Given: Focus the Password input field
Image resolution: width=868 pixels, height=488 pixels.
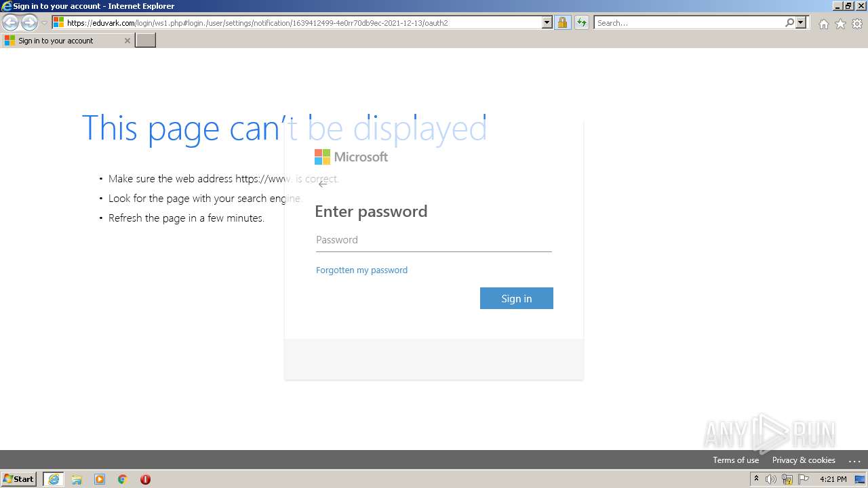Looking at the screenshot, I should coord(434,240).
